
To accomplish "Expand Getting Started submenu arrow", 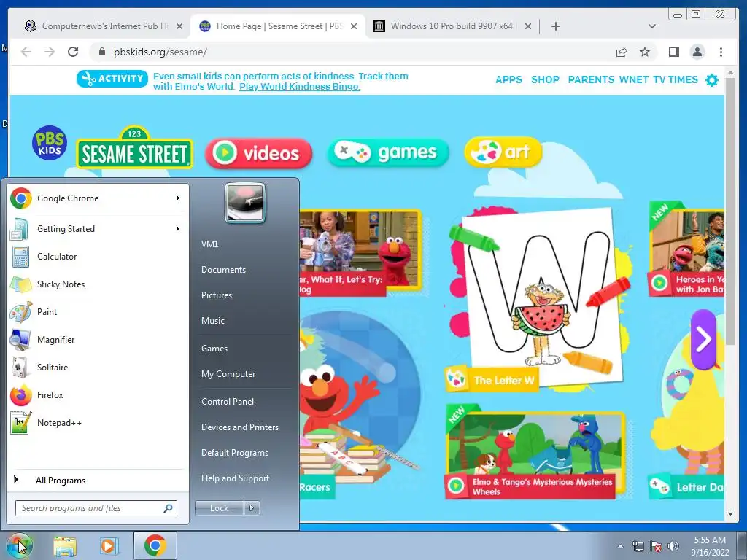I will (x=178, y=228).
